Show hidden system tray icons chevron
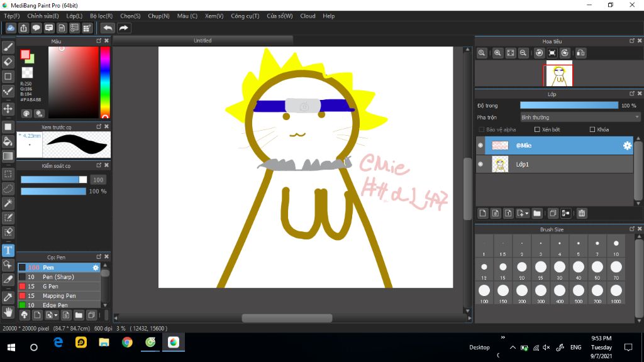This screenshot has height=362, width=644. coord(513,348)
